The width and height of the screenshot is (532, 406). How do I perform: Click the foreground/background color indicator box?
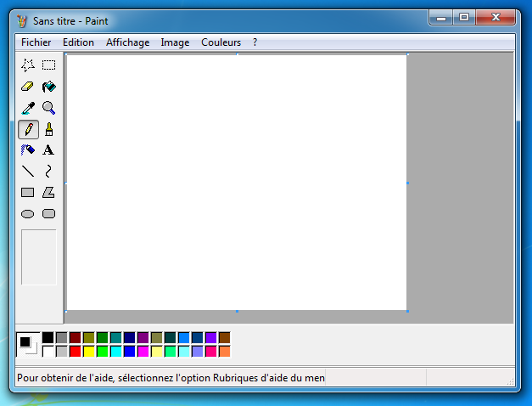28,345
